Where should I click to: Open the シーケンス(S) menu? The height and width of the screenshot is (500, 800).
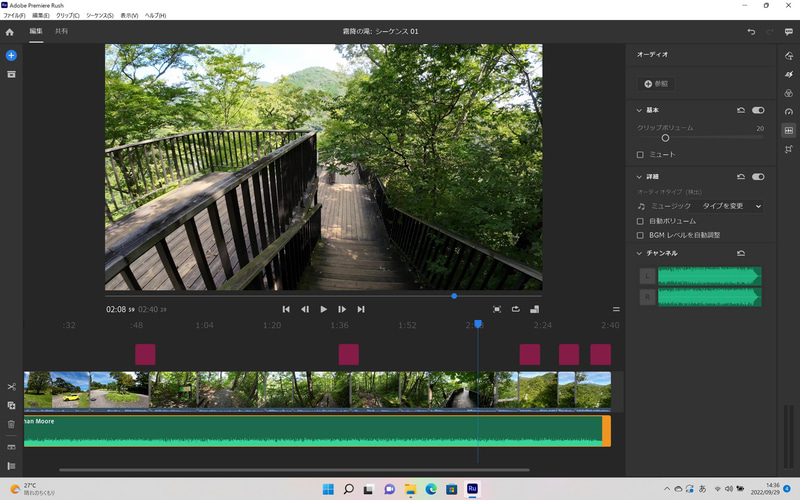(99, 16)
